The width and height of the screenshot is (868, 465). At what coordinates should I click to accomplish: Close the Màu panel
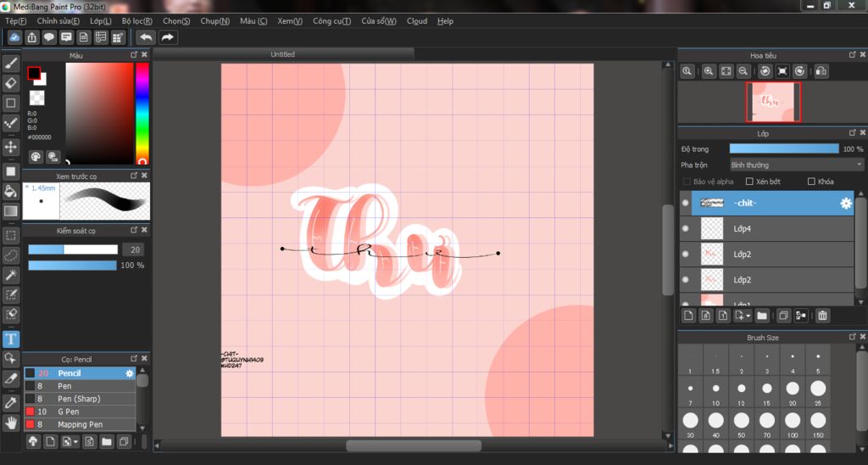144,55
